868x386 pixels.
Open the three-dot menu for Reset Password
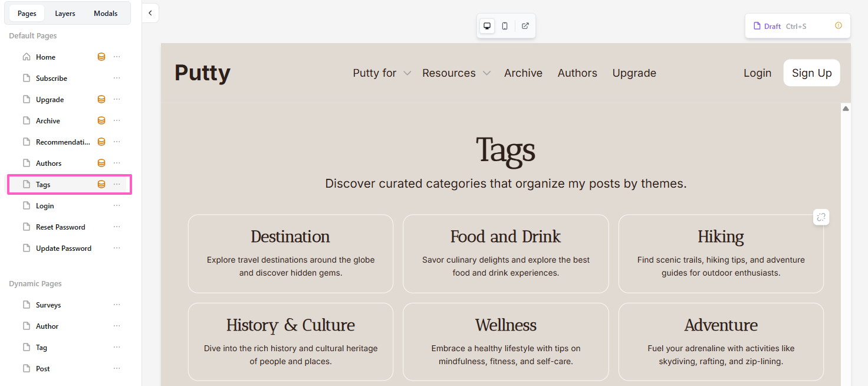[x=117, y=227]
